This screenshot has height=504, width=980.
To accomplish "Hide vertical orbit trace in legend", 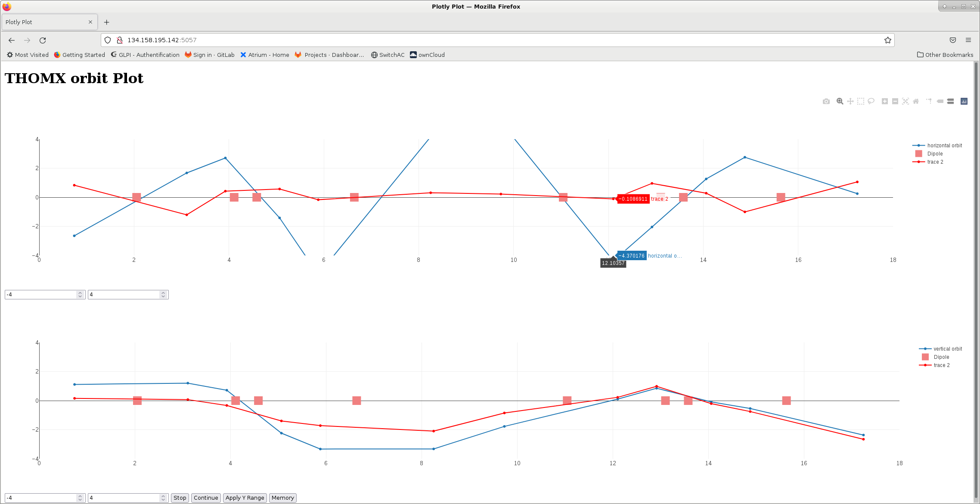I will pyautogui.click(x=947, y=349).
